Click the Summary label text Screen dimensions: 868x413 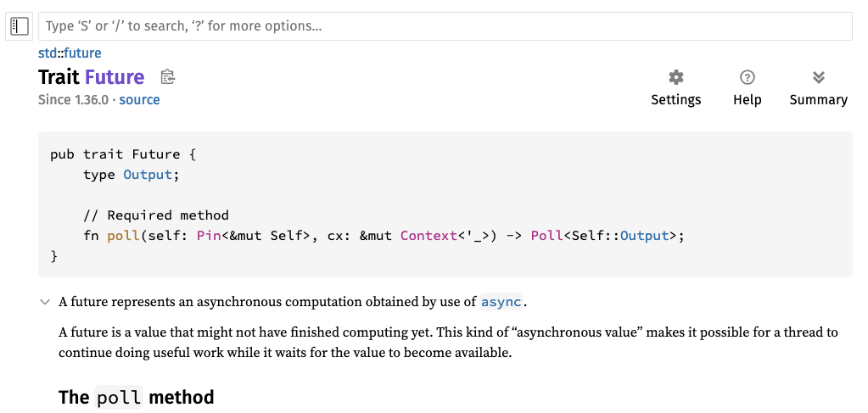pos(818,100)
